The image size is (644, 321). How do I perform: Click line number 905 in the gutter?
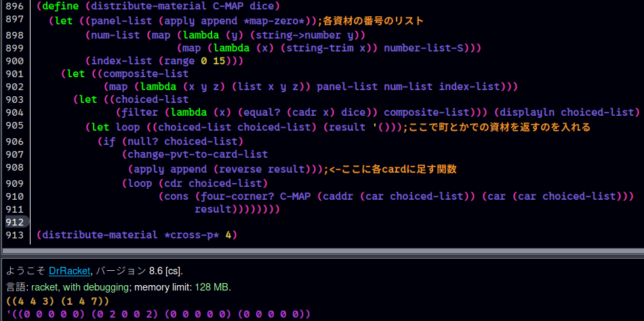click(15, 126)
